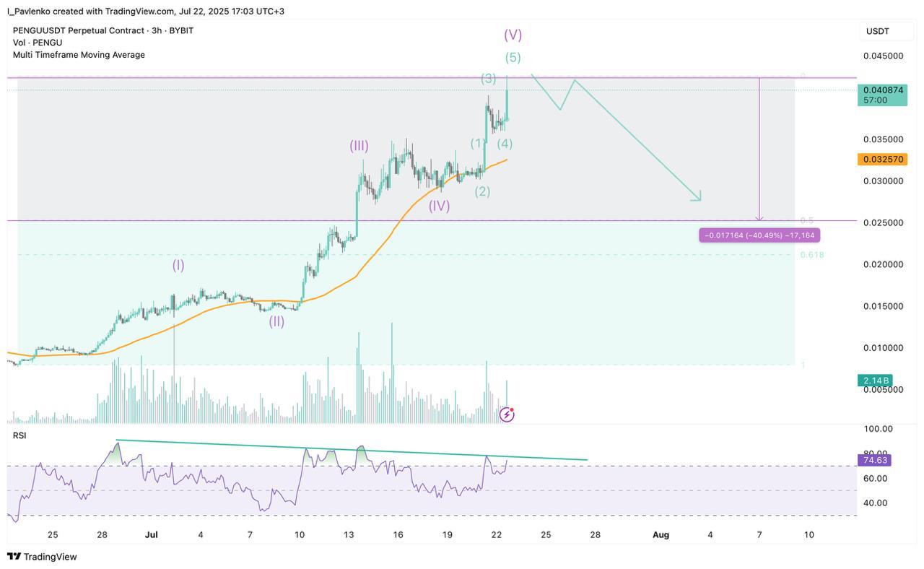Click the orange moving average value 0.032570
The width and height of the screenshot is (924, 569).
coord(883,160)
